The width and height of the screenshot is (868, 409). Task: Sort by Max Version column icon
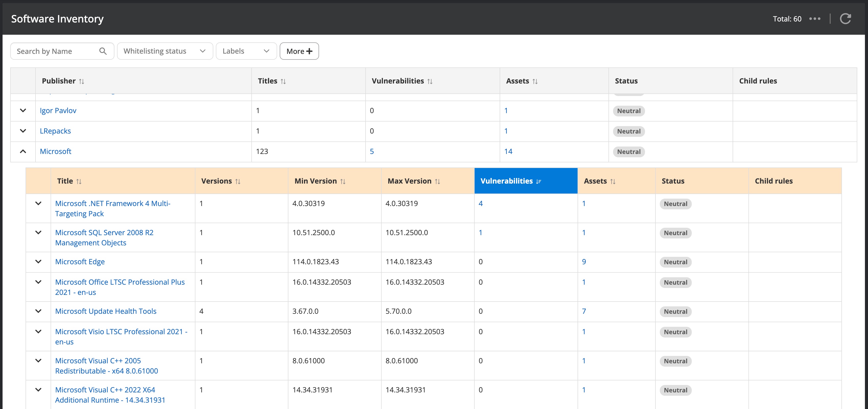point(438,182)
